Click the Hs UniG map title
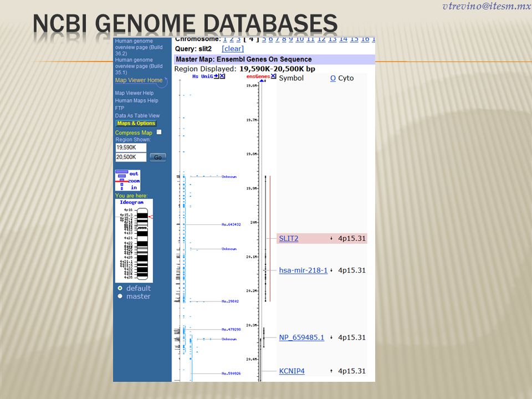This screenshot has width=532, height=399. pyautogui.click(x=203, y=76)
